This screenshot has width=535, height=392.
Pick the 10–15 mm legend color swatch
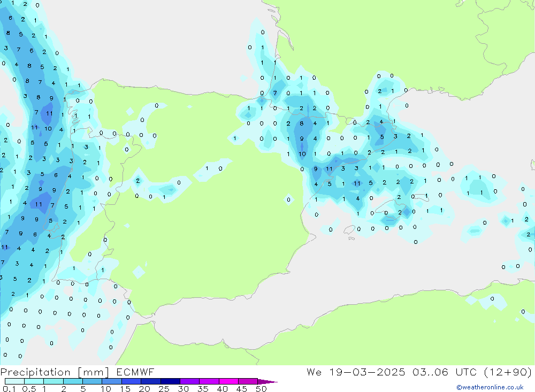(x=112, y=381)
